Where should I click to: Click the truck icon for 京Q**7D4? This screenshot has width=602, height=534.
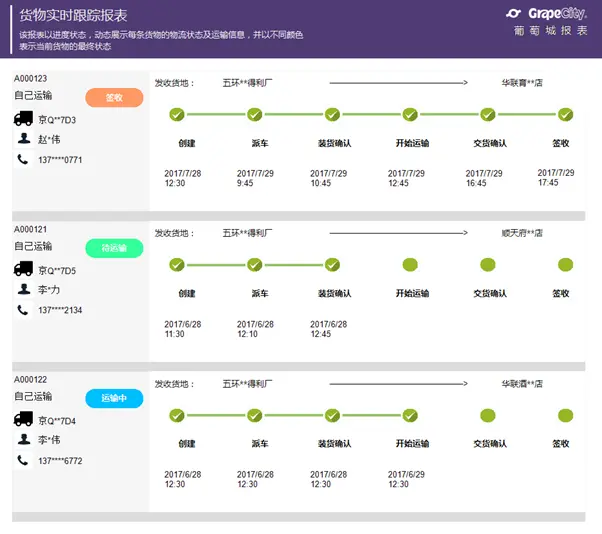pyautogui.click(x=24, y=420)
